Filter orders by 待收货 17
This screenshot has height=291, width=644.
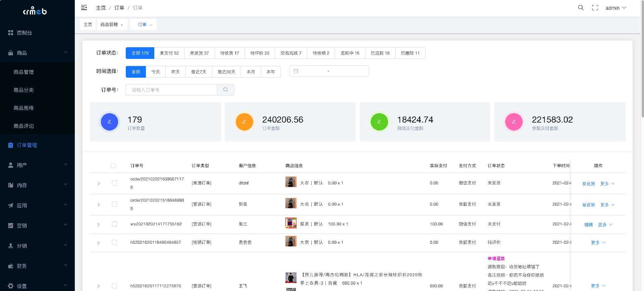tap(229, 53)
